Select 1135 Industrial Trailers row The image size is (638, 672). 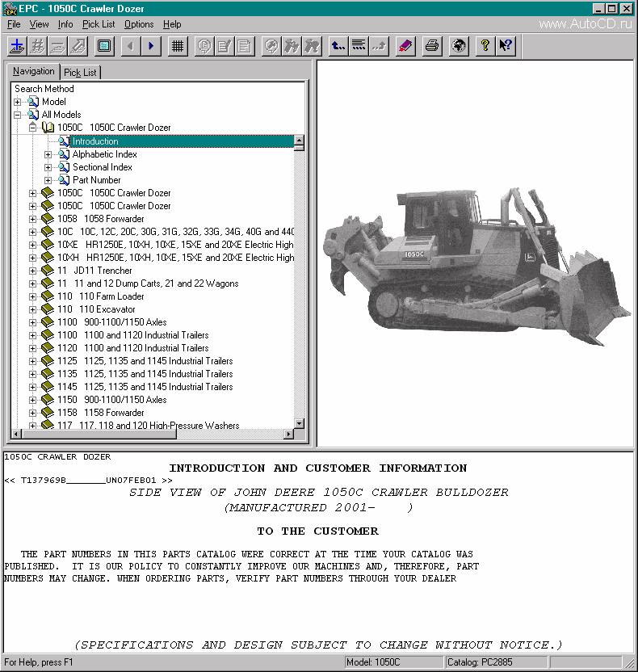click(145, 374)
